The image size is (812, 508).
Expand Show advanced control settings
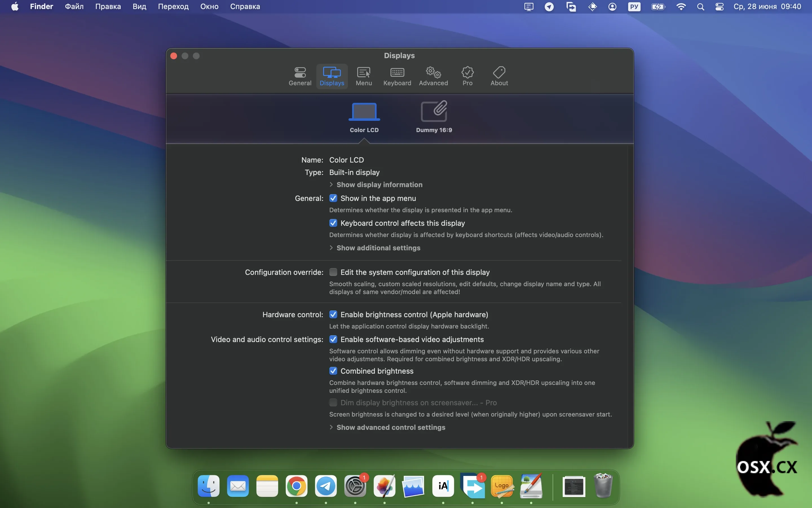387,427
